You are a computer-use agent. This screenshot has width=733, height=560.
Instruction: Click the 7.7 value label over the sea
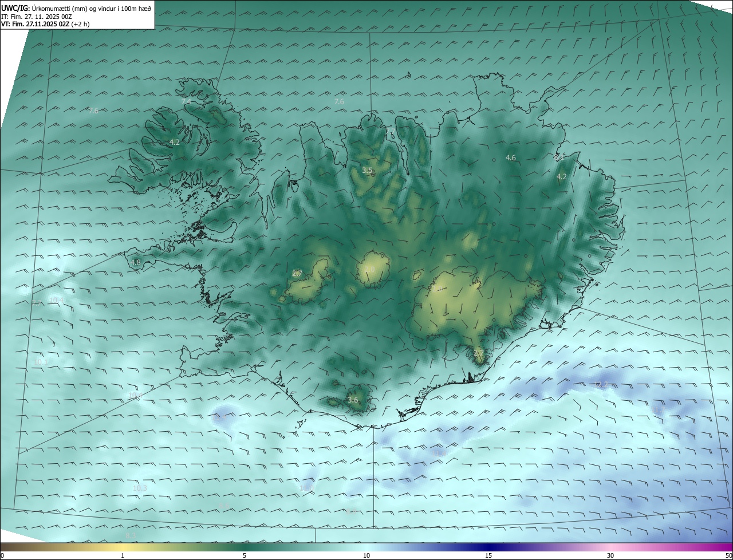pyautogui.click(x=37, y=303)
